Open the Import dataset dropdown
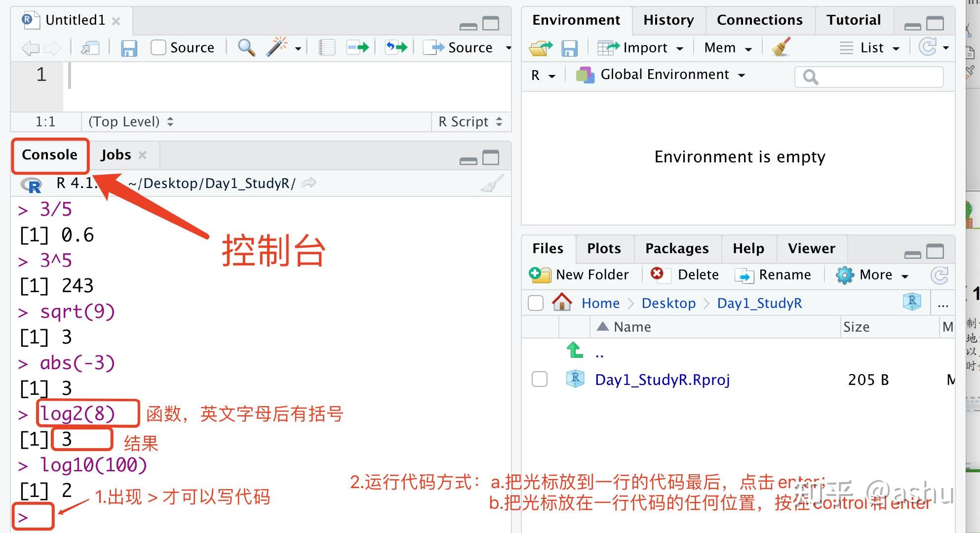This screenshot has width=980, height=533. pos(641,47)
